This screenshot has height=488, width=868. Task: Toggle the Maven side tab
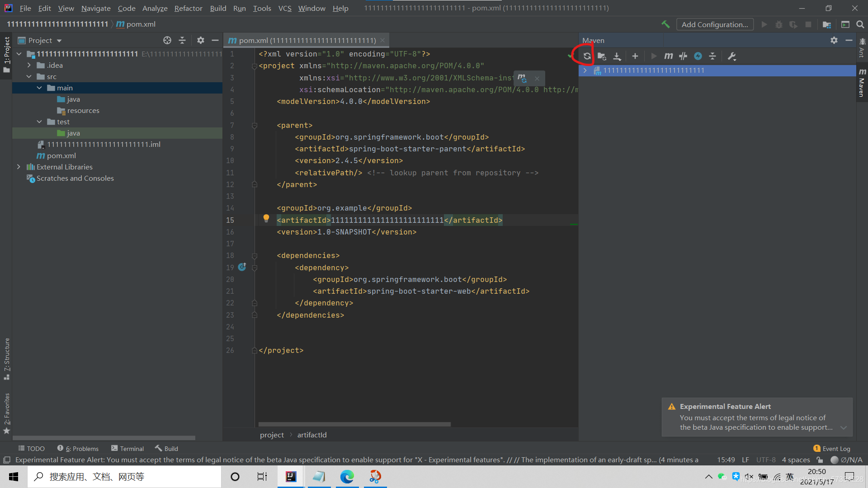pos(862,83)
